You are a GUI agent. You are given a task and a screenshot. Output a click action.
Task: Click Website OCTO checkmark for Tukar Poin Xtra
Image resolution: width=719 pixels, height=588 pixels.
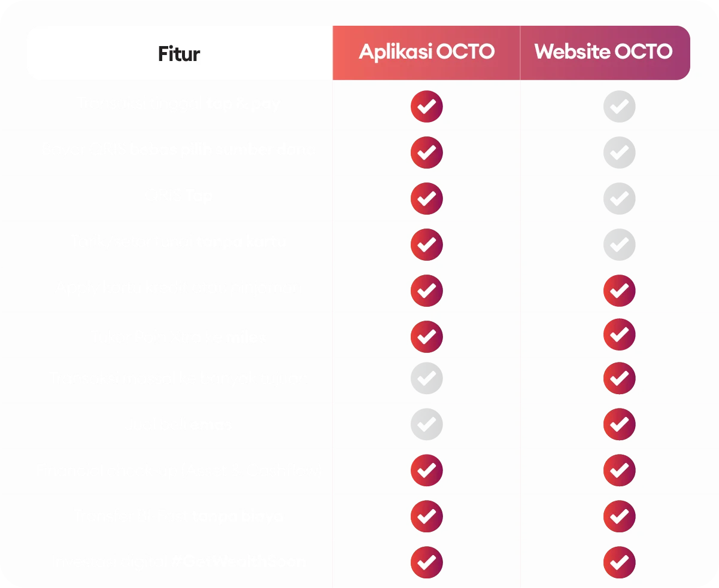619,334
